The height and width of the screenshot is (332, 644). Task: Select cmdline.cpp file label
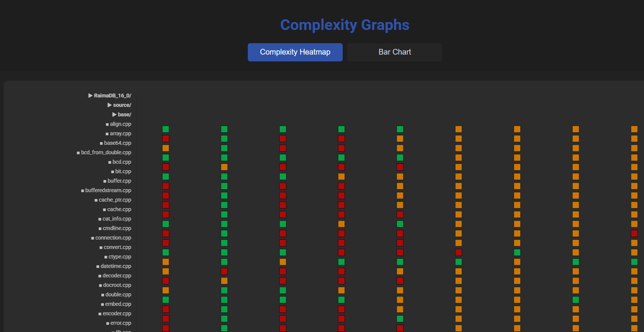pos(115,228)
